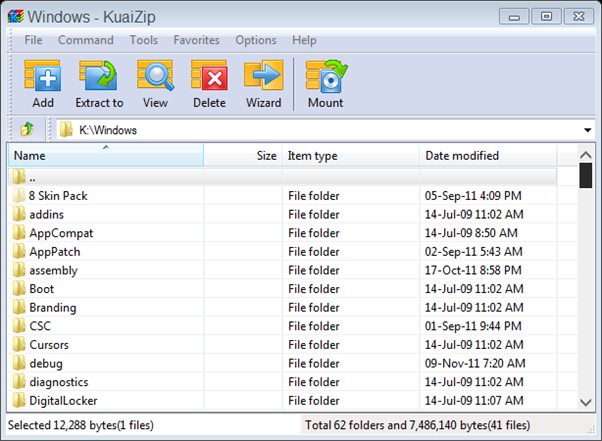Sort by the Date modified column header
This screenshot has height=441, width=602.
point(488,155)
